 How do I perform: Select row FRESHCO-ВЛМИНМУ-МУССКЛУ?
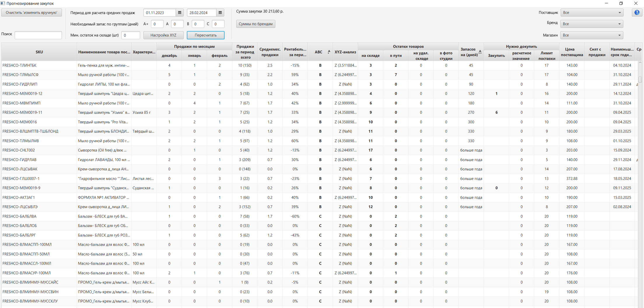pyautogui.click(x=320, y=301)
